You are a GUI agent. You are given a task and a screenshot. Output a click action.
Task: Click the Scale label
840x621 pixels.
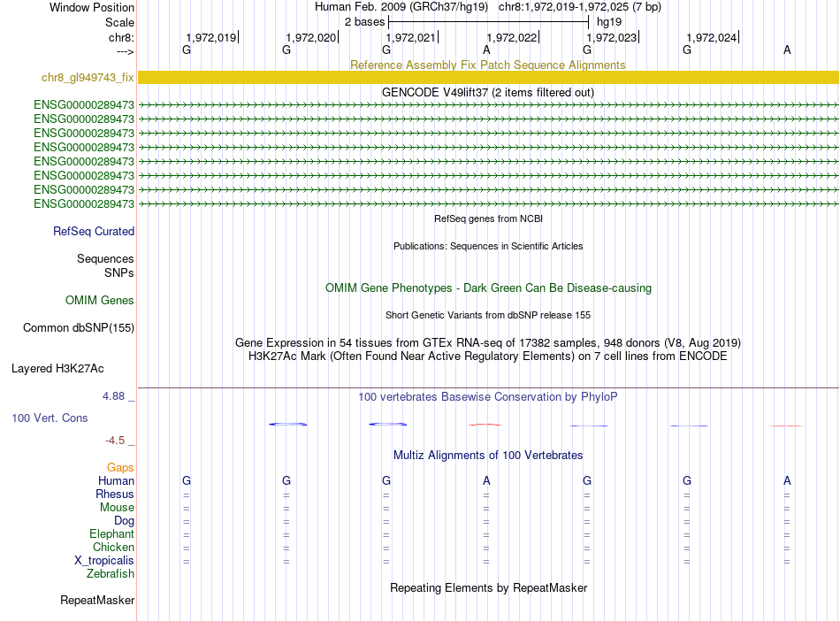[119, 22]
